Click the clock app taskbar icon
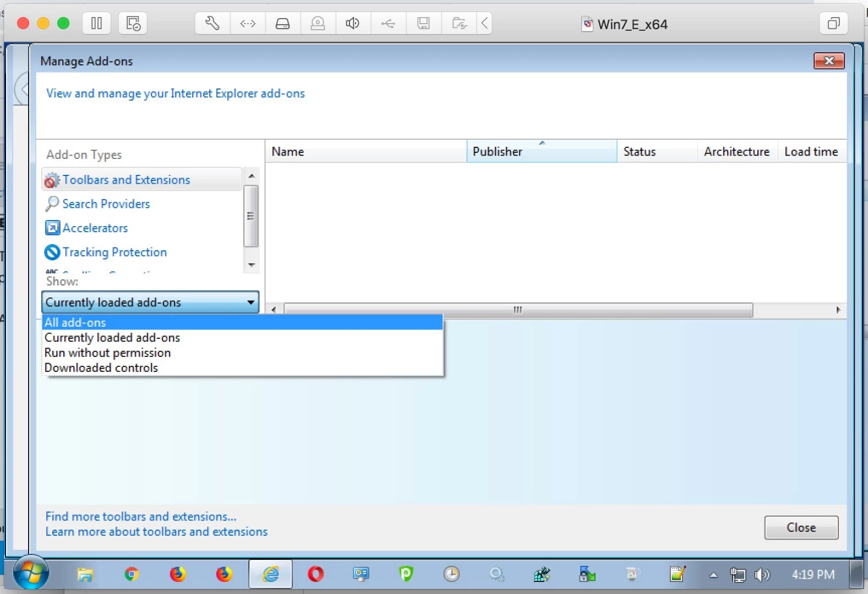Screen dimensions: 868x594 point(451,575)
